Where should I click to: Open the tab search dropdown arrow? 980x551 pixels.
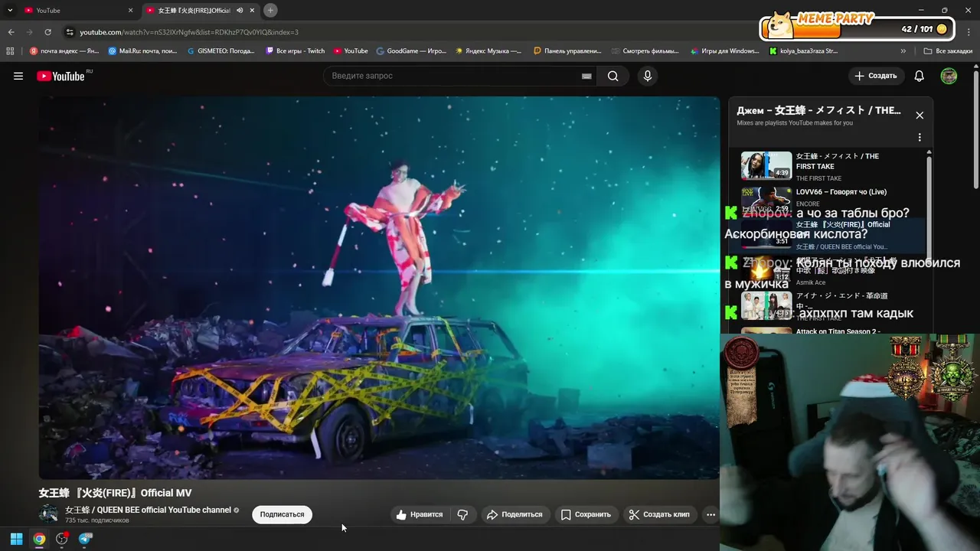point(10,10)
